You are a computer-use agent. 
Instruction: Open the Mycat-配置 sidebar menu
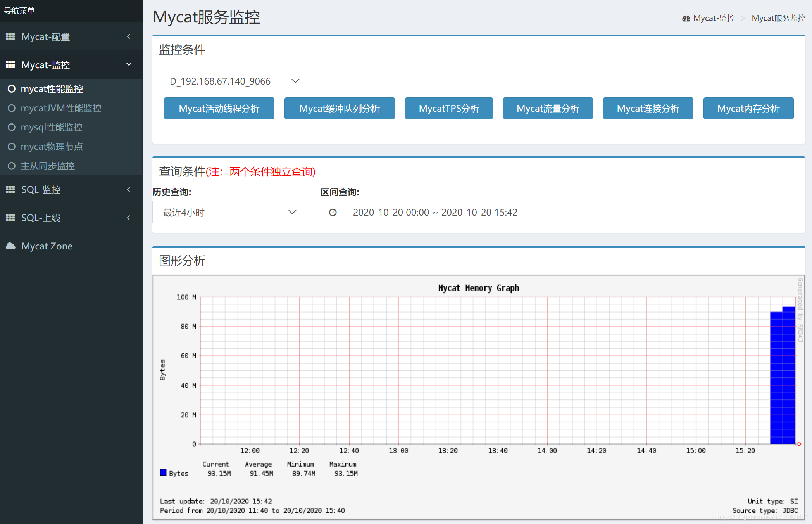point(71,36)
